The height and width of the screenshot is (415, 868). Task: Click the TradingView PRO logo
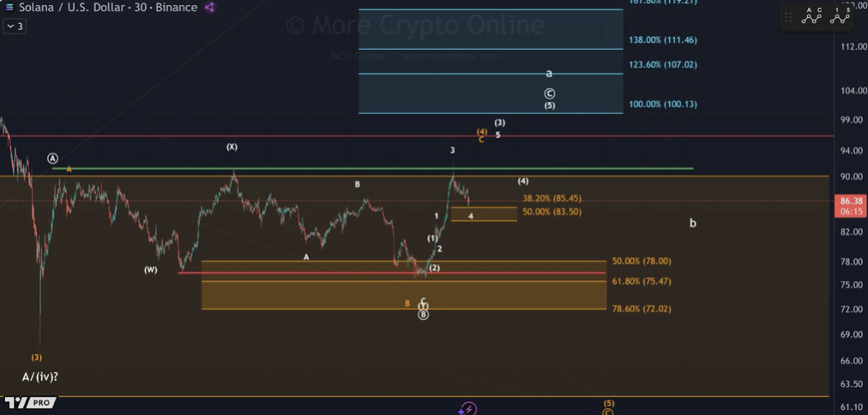(31, 402)
